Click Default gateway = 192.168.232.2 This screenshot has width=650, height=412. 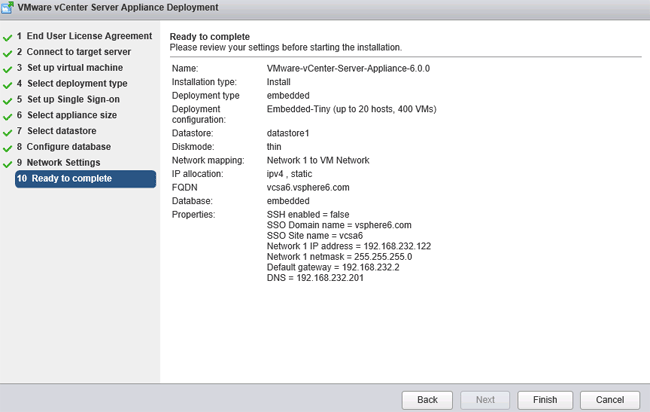pyautogui.click(x=333, y=267)
